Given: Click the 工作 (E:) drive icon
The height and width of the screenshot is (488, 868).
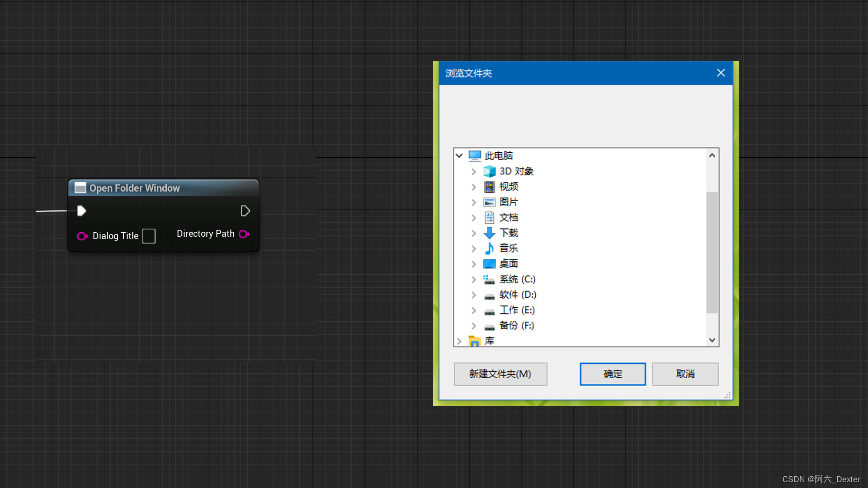Looking at the screenshot, I should pyautogui.click(x=489, y=312).
